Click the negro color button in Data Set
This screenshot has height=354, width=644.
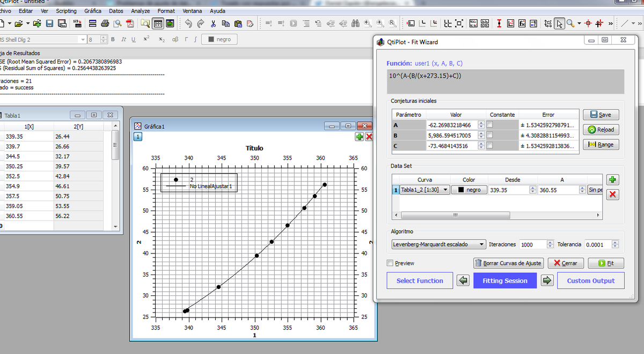[469, 190]
